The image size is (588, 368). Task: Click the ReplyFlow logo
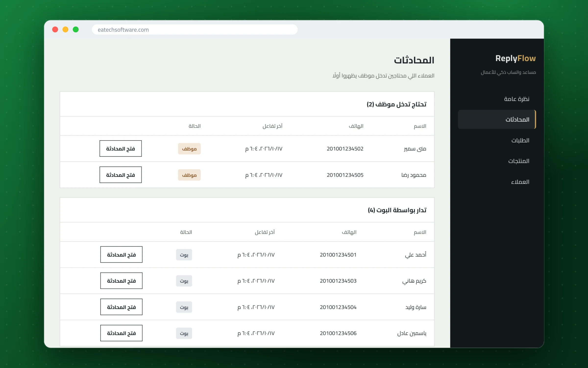[515, 58]
